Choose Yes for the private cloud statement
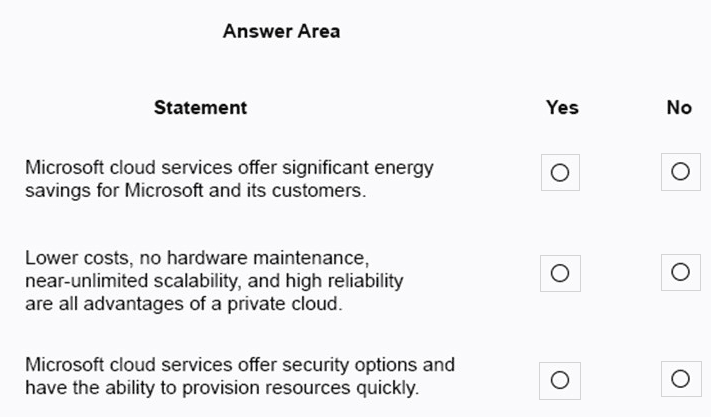The image size is (711, 417). point(560,273)
